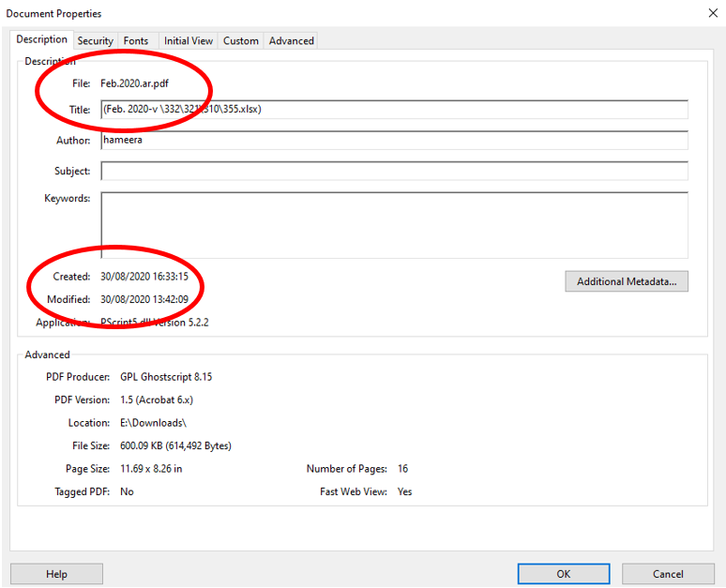Open the Advanced tab

tap(291, 41)
